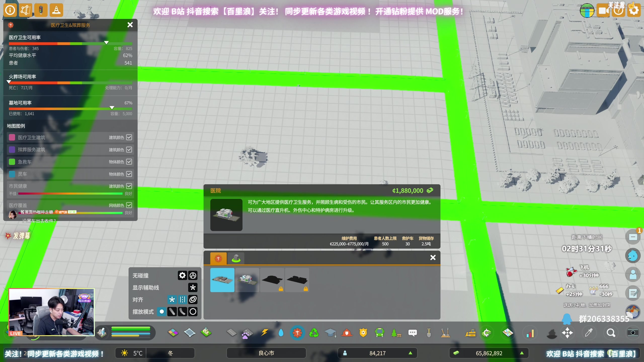This screenshot has width=644, height=362.
Task: Open the Public Transport bus menu
Action: 379,333
